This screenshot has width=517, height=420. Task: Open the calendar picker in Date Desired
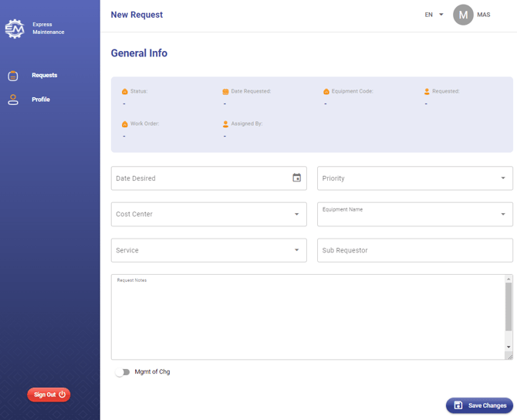(296, 178)
